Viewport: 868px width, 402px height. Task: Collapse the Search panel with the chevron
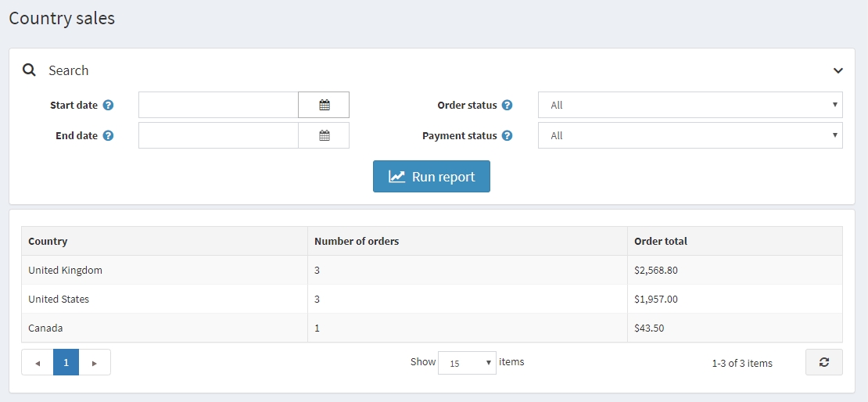click(x=838, y=70)
